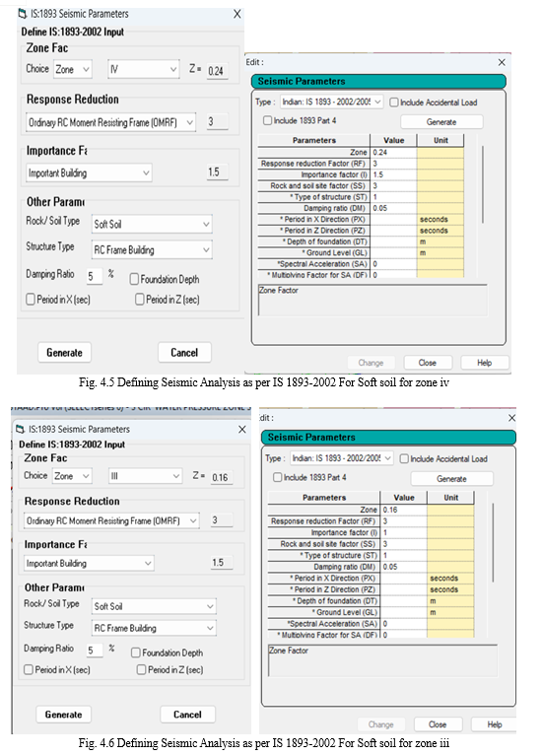This screenshot has height=756, width=542.
Task: Open Important Building dropdown in zone IV dialog
Action: 89,172
